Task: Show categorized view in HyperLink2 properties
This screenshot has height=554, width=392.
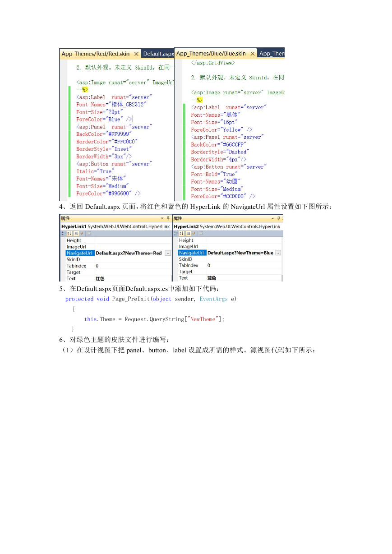Action: (175, 233)
